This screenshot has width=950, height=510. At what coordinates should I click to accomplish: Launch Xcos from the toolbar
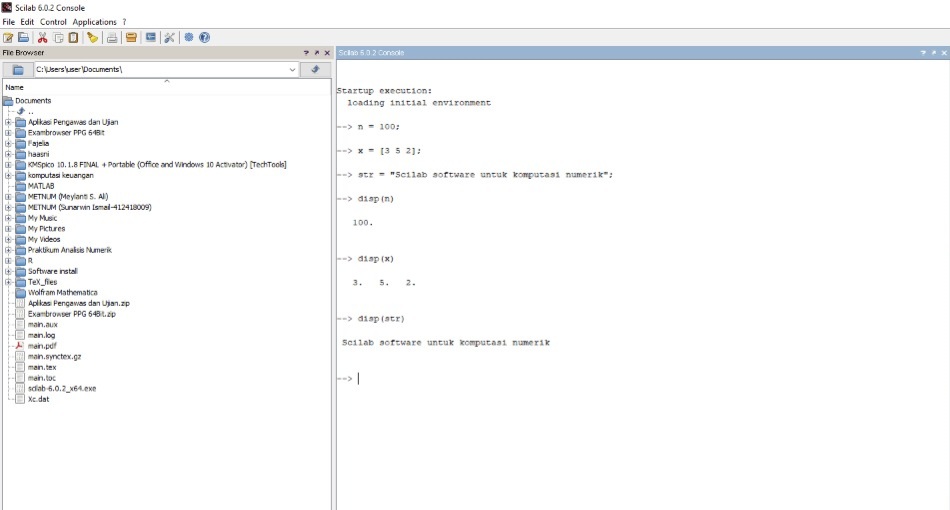tap(150, 38)
